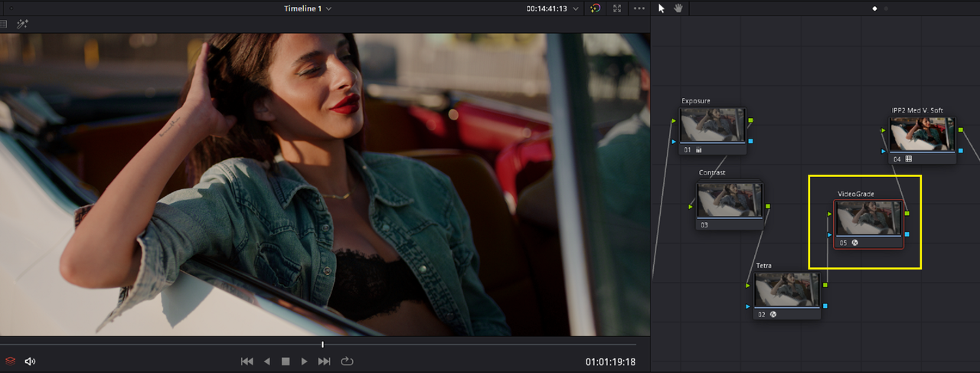Click the Tetra node green RGB output
The image size is (980, 373).
[825, 285]
